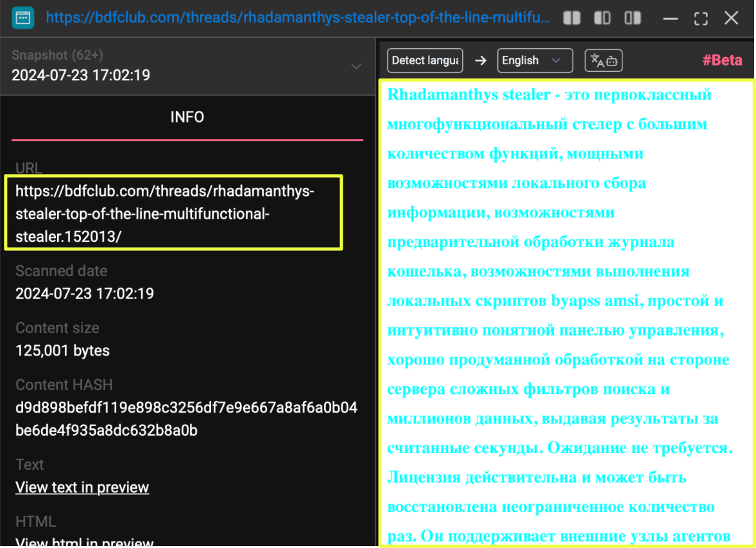This screenshot has height=548, width=756.
Task: Expand the Snapshot date chevron
Action: 356,67
